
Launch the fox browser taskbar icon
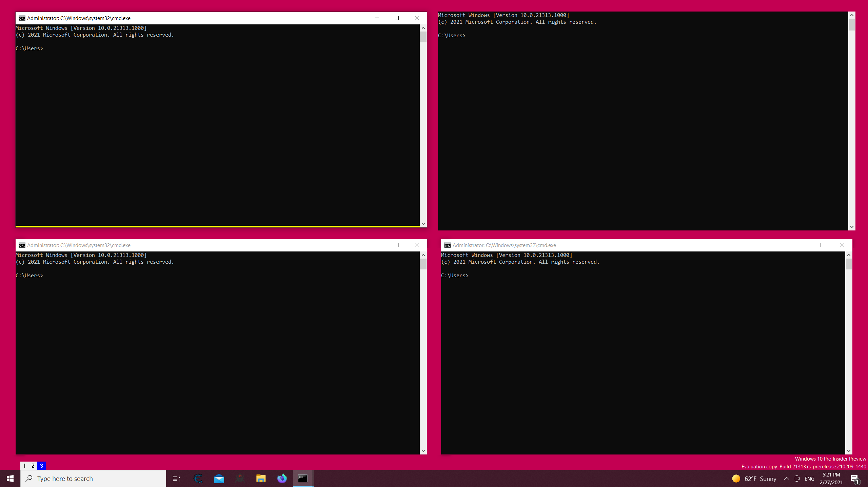pos(282,478)
